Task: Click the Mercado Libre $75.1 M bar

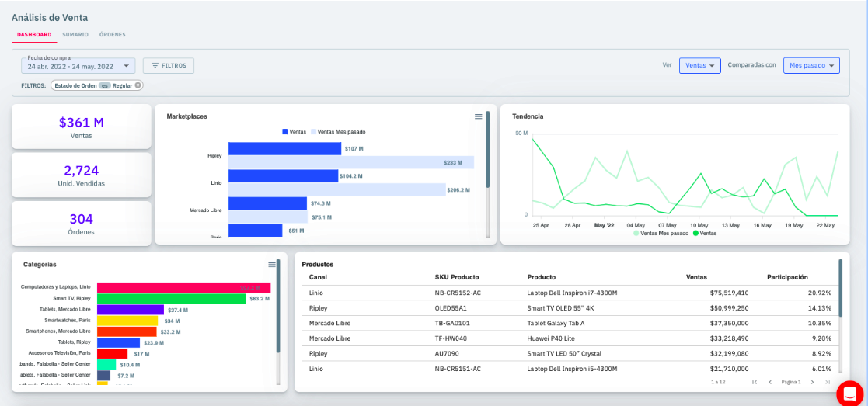Action: [x=268, y=217]
